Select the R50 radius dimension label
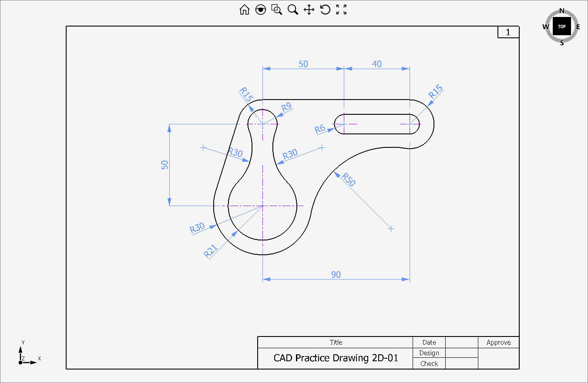The image size is (588, 383). coord(349,179)
